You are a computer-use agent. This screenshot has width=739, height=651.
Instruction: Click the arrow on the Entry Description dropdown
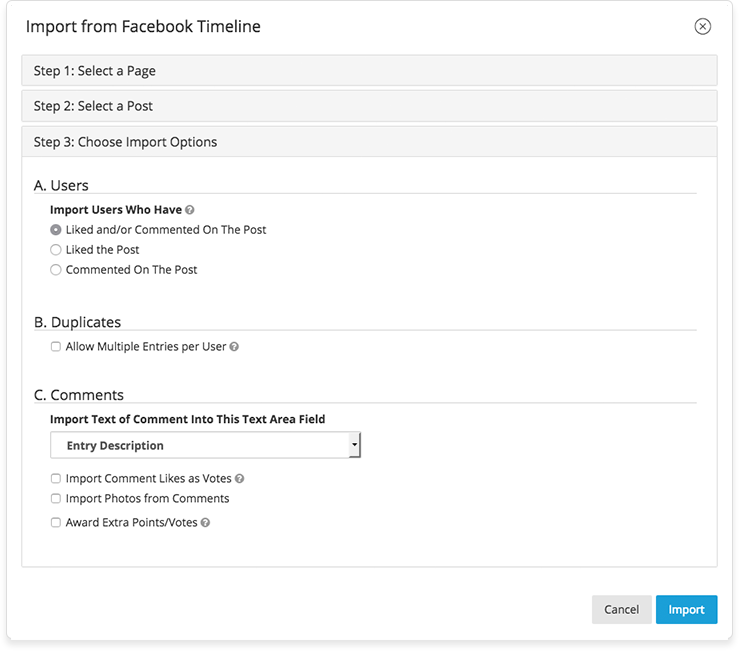354,445
